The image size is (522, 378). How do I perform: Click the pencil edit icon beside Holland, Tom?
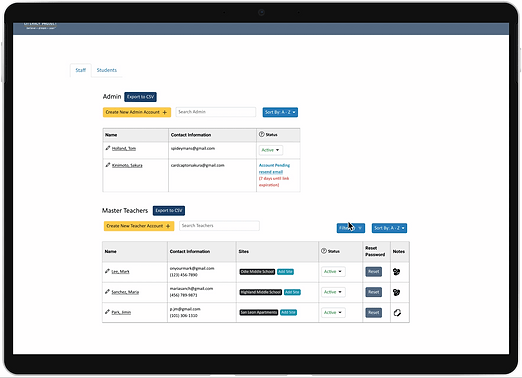(x=108, y=148)
